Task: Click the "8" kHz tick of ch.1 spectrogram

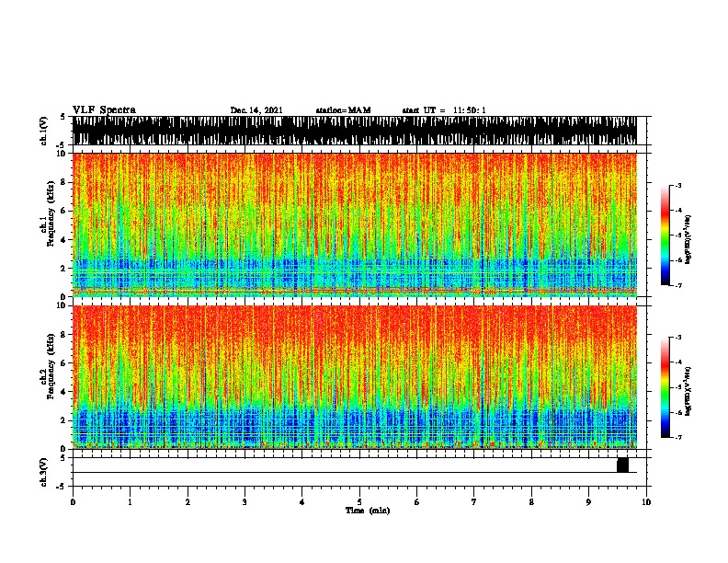Action: (x=64, y=182)
